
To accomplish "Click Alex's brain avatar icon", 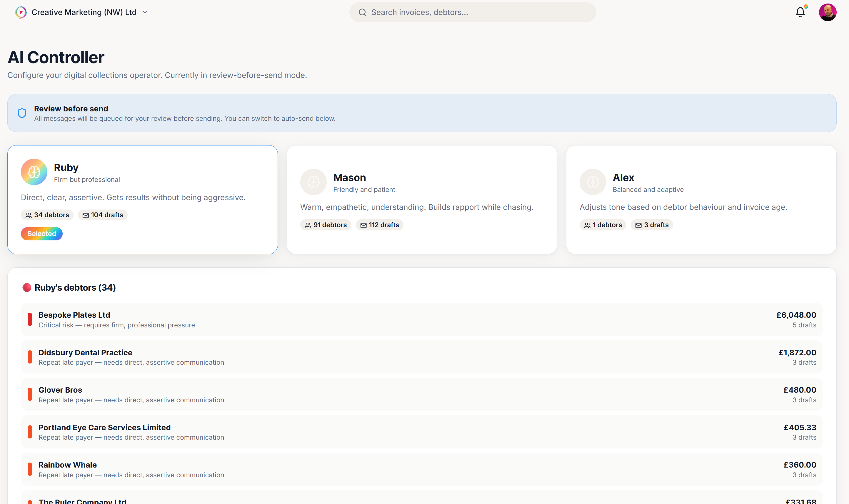I will click(592, 182).
